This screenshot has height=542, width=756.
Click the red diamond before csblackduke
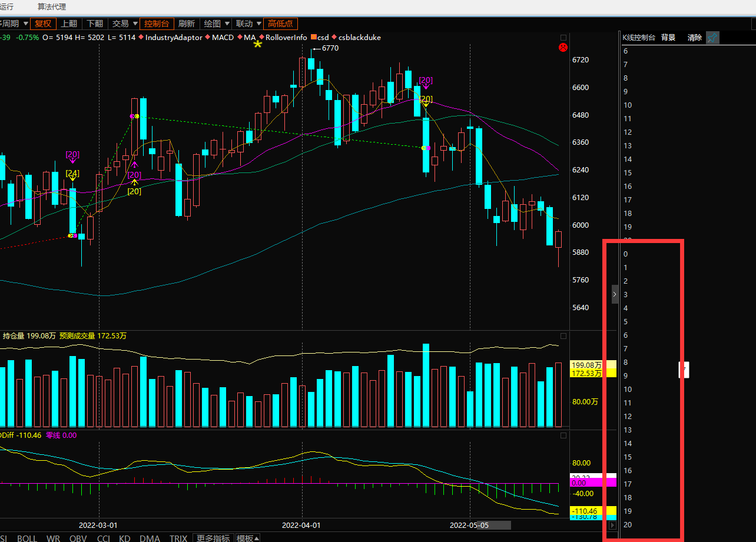(x=334, y=38)
